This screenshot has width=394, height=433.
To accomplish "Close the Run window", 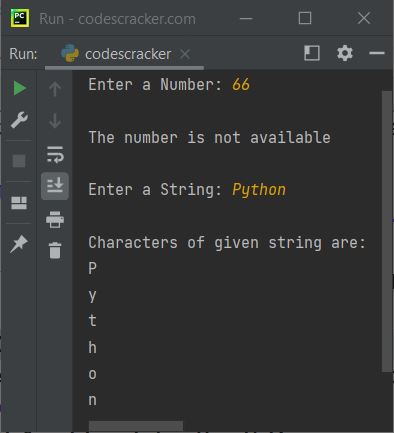I will (x=364, y=18).
